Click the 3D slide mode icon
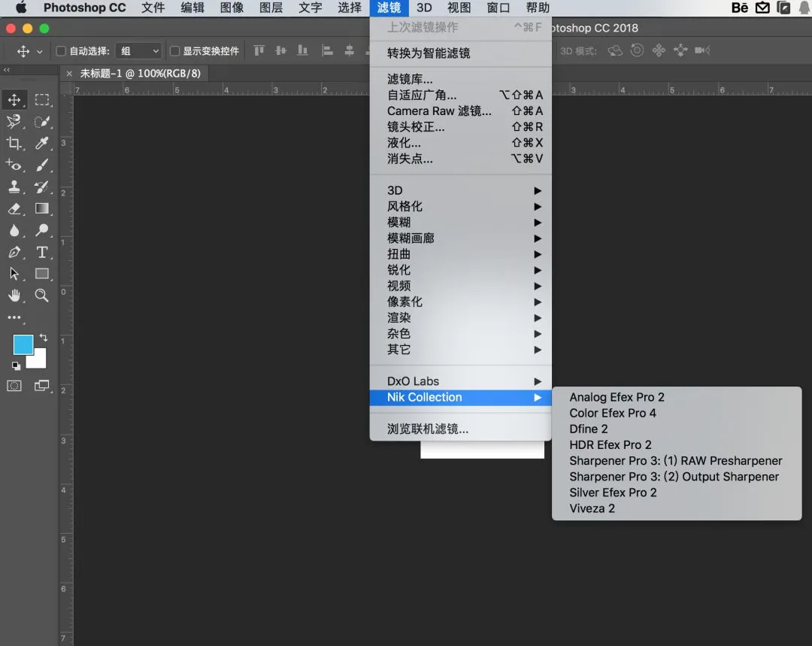Viewport: 812px width, 646px height. 680,50
